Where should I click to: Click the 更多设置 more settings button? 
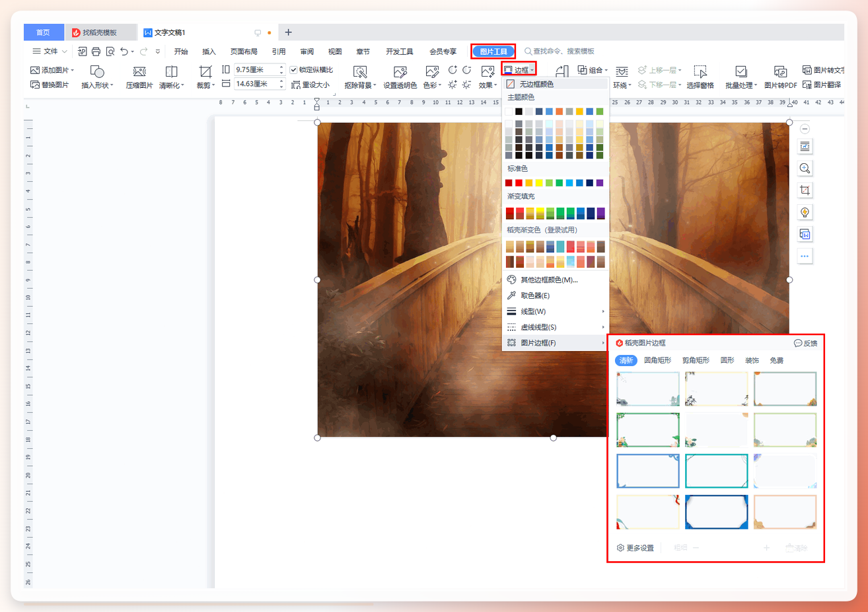pos(635,548)
